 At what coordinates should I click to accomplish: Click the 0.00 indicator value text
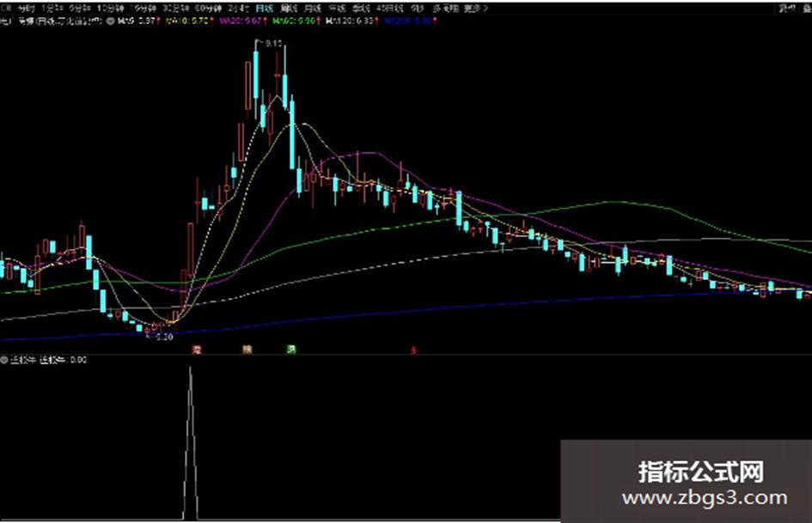[x=78, y=360]
